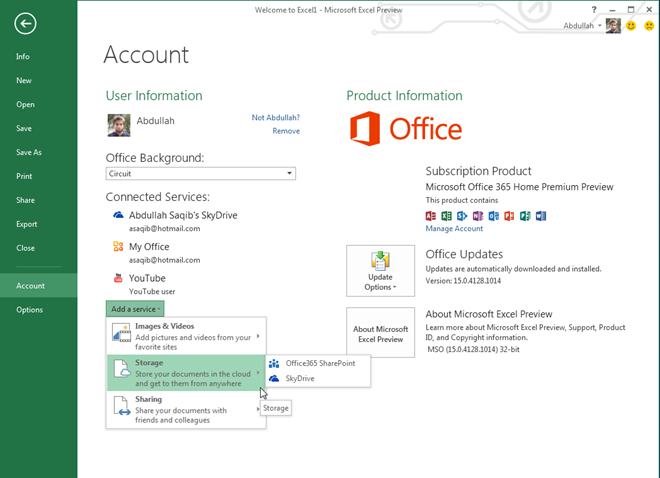
Task: Click Abdullah Saqib's SkyDrive service name
Action: [183, 215]
